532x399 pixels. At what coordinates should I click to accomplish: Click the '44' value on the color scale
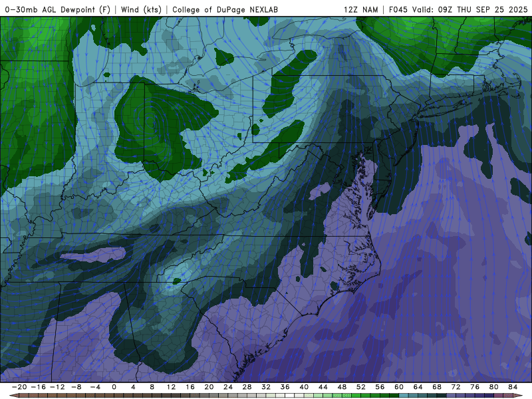pyautogui.click(x=323, y=387)
